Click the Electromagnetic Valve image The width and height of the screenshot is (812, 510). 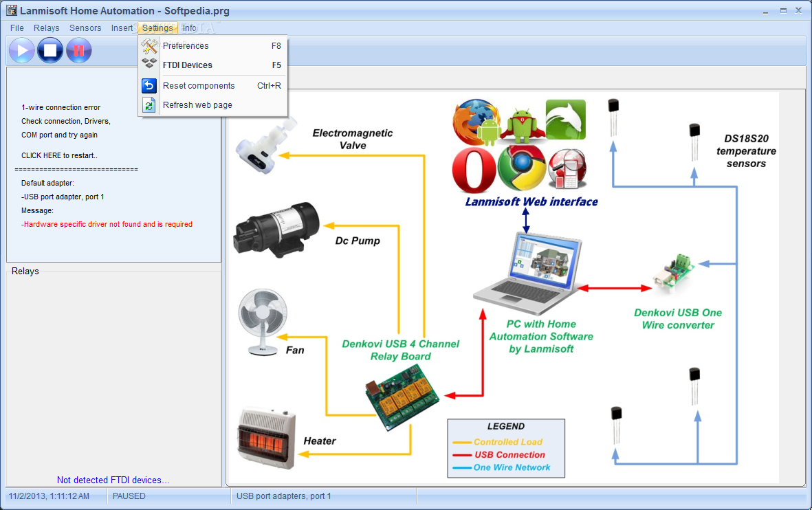[x=266, y=145]
